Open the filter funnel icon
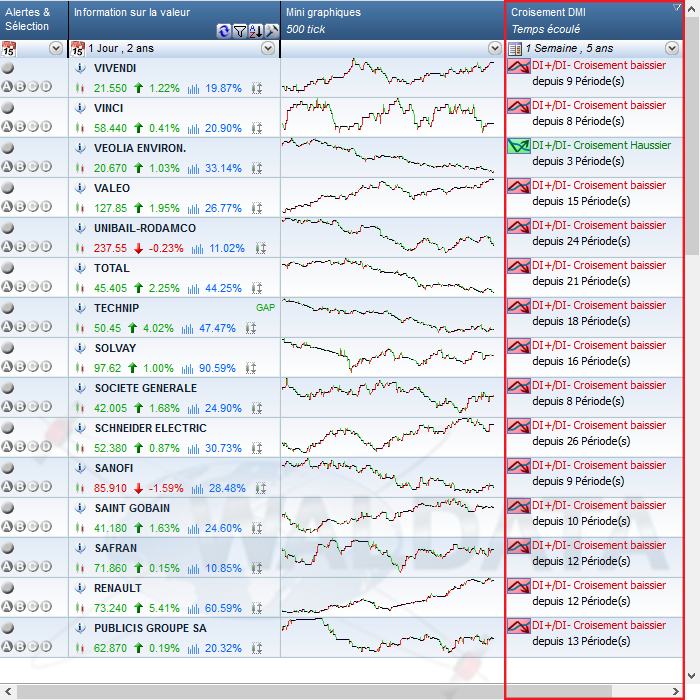Screen dimensions: 700x700 click(x=240, y=31)
